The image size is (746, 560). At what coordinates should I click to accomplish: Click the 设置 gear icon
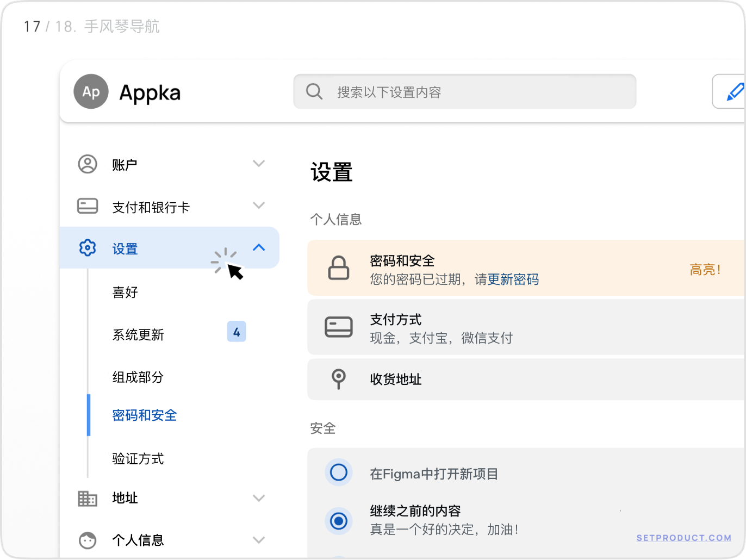[x=88, y=248]
